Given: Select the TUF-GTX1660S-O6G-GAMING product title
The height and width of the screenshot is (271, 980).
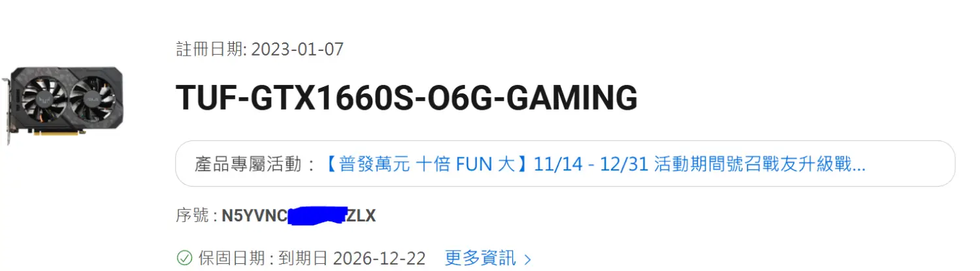Looking at the screenshot, I should (406, 97).
